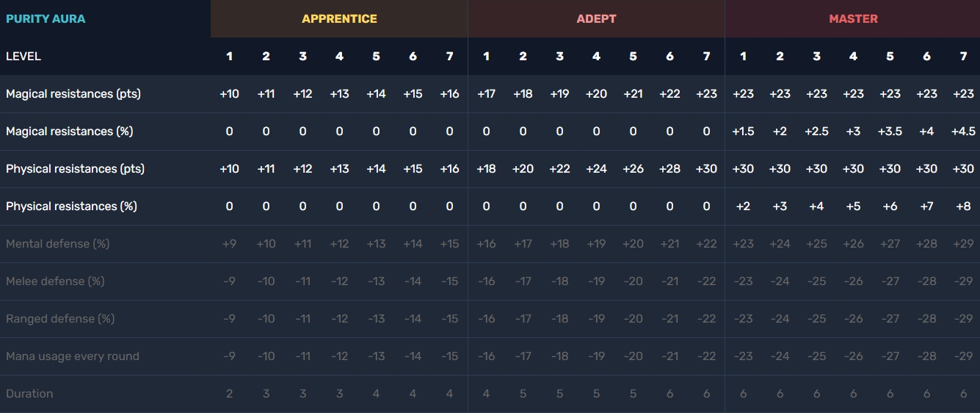Image resolution: width=980 pixels, height=413 pixels.
Task: Click the Duration row label
Action: click(x=29, y=394)
